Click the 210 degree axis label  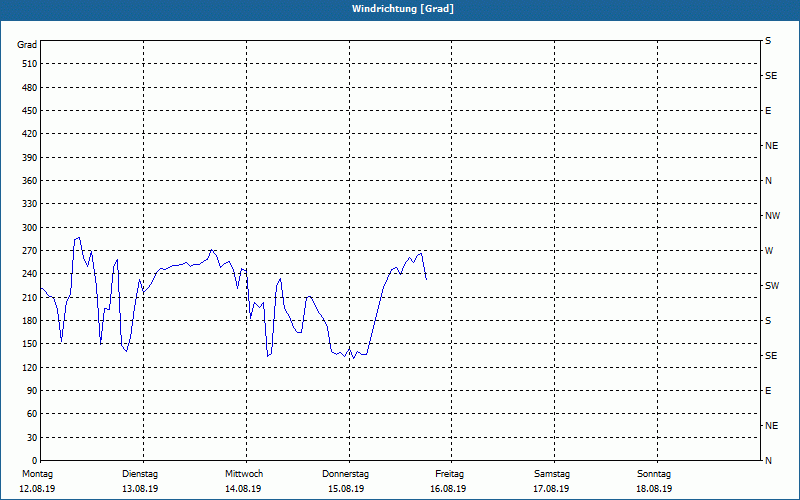click(x=29, y=297)
